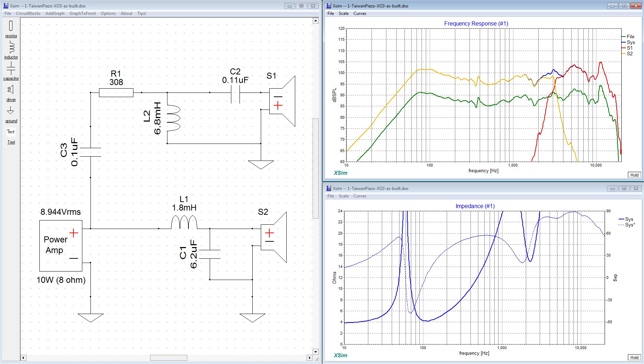Click the 10W (8 ohm) label

(x=61, y=280)
